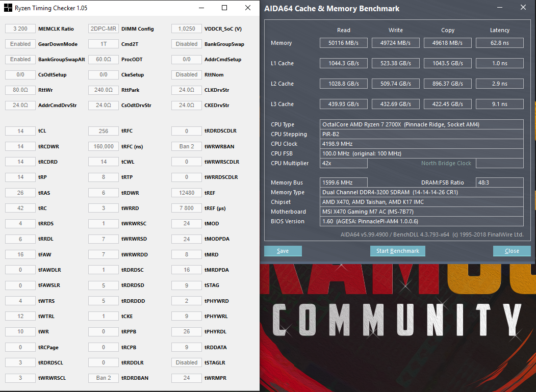Click the tWRMPR value 24

[186, 378]
